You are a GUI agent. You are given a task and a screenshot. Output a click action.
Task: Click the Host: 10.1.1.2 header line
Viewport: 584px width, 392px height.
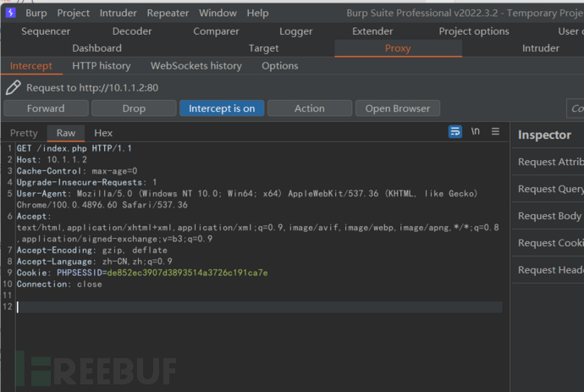[52, 160]
